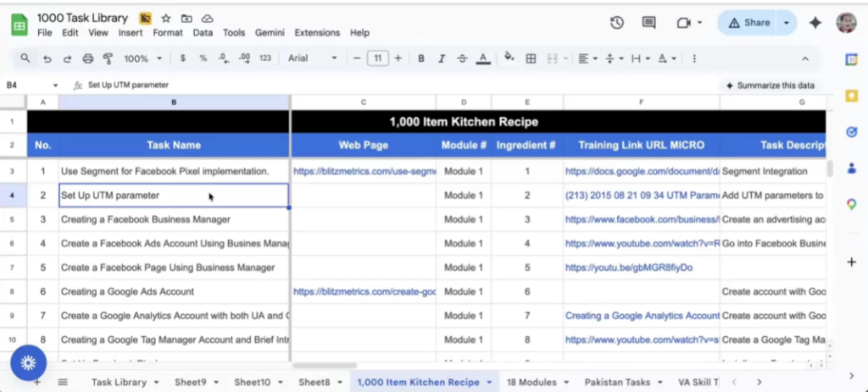Toggle strikethrough formatting
Viewport: 868px width, 392px height.
462,58
